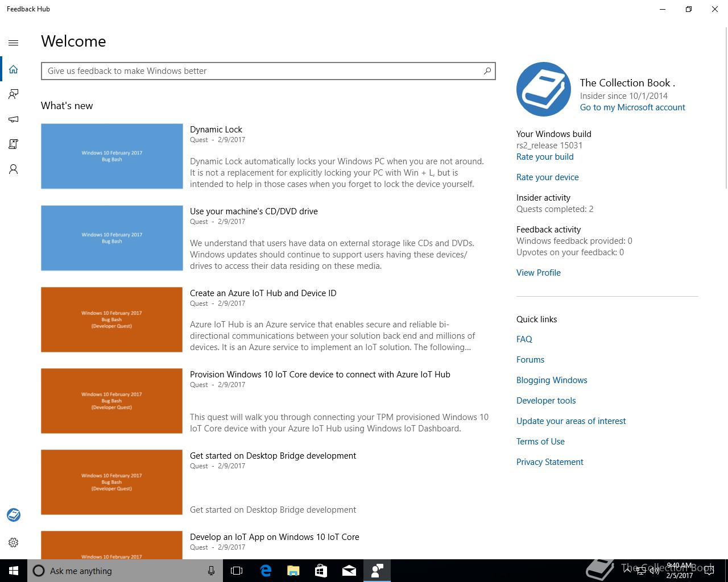Click The Collection Book profile avatar
728x582 pixels.
pyautogui.click(x=544, y=89)
